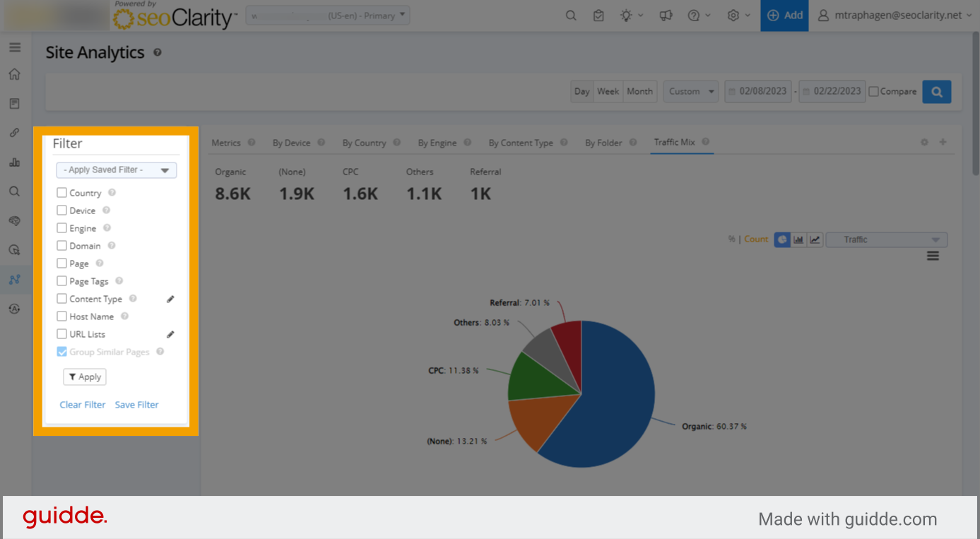Switch to the By Engine tab
The width and height of the screenshot is (980, 539).
pos(437,143)
